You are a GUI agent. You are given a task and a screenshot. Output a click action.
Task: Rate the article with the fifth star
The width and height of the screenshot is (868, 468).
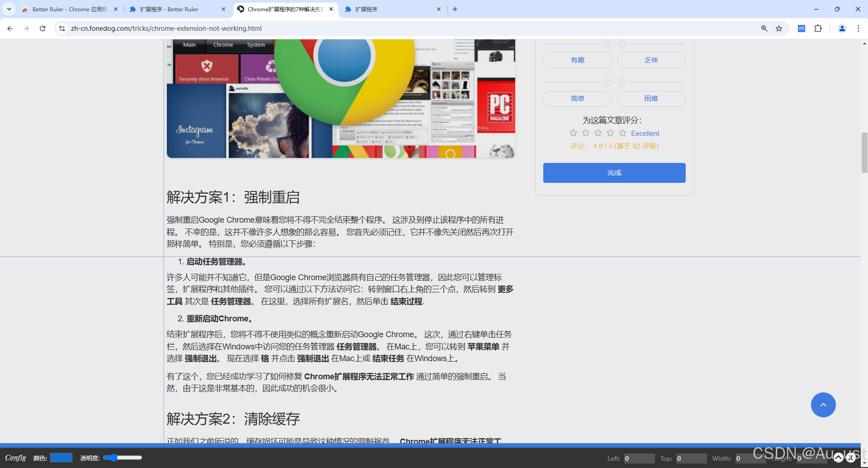pos(623,133)
